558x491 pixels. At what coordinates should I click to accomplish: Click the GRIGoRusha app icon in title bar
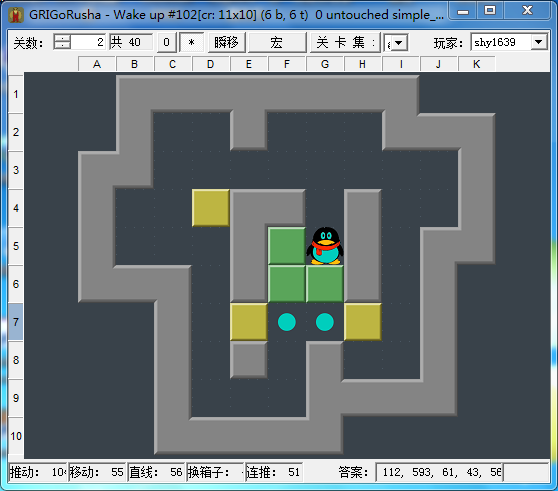click(x=16, y=15)
